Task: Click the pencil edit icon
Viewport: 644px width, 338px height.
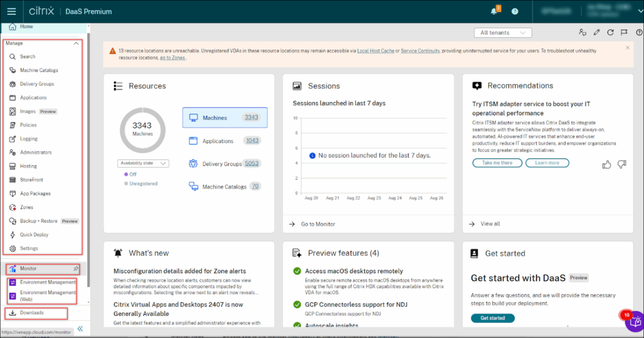Action: 596,33
